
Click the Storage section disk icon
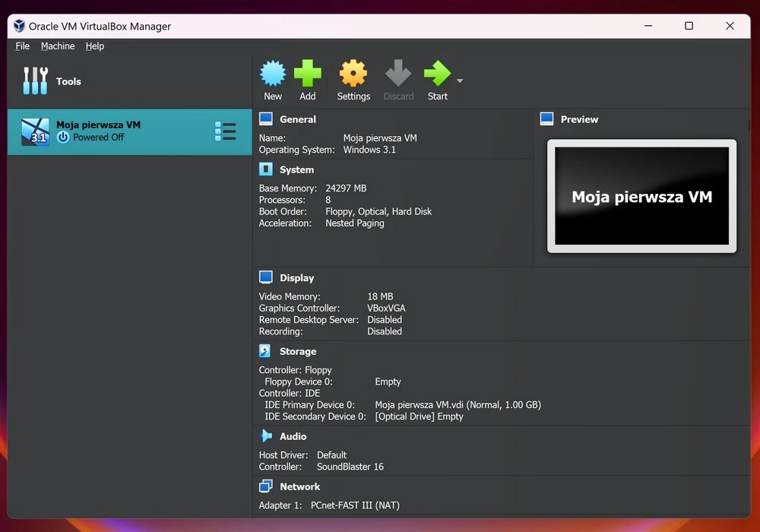(265, 351)
